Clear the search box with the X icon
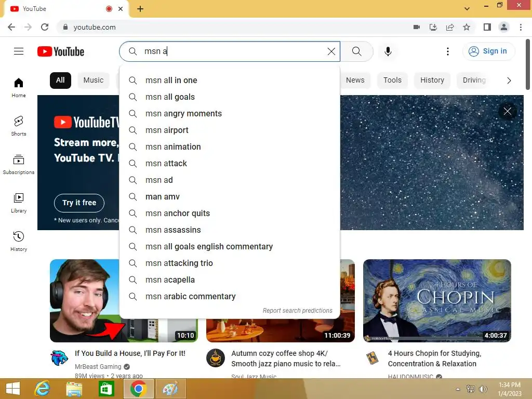Screen dimensions: 532x399 click(x=331, y=51)
